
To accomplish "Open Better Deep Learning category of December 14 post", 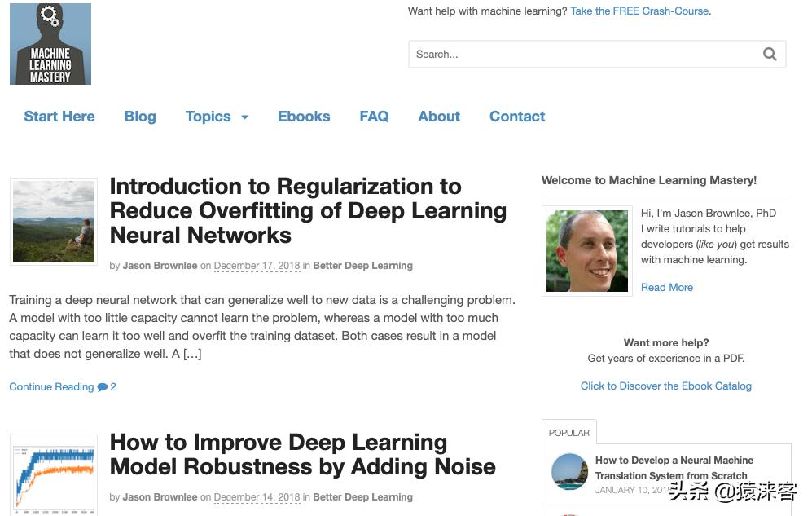I will (x=362, y=497).
